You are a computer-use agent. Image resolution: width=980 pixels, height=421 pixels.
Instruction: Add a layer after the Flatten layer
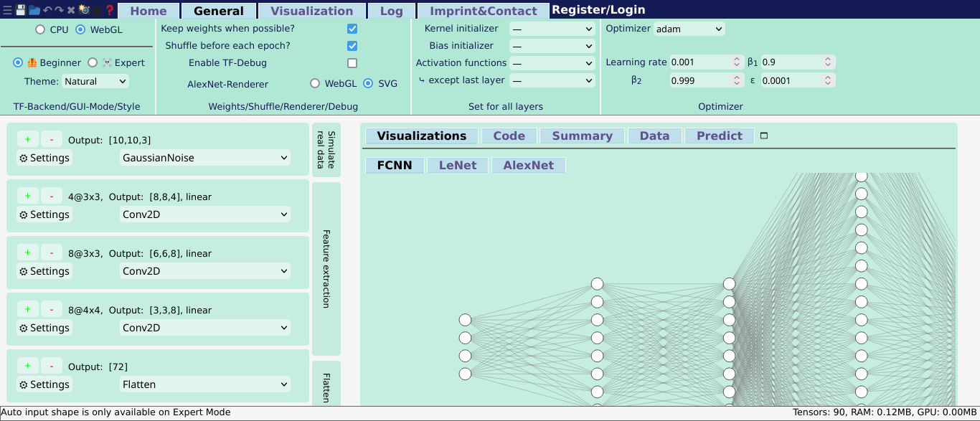click(27, 366)
